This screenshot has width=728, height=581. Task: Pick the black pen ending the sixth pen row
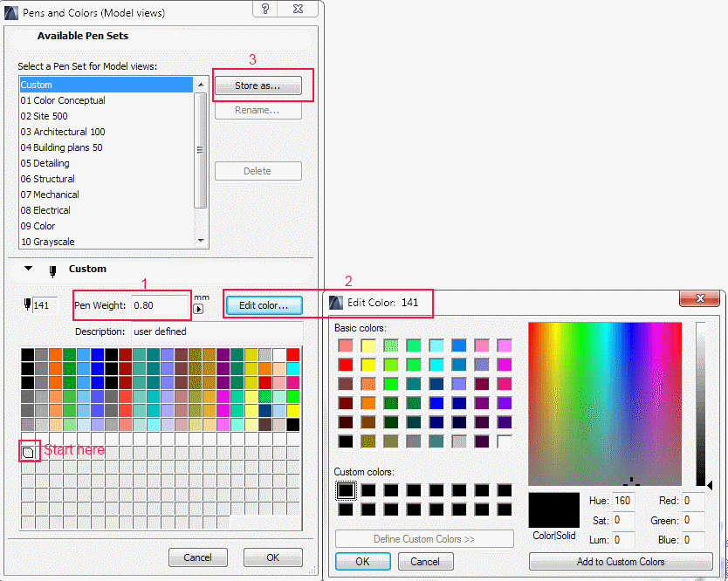click(293, 425)
